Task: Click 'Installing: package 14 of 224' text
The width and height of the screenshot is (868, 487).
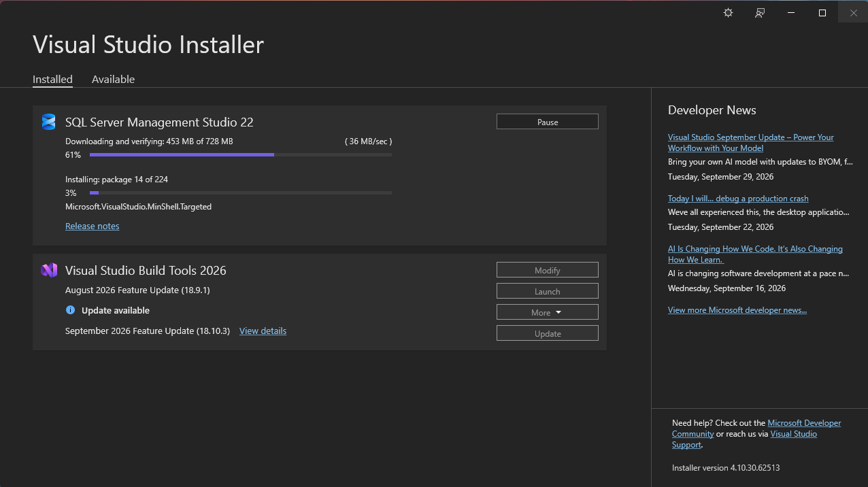Action: (x=116, y=180)
